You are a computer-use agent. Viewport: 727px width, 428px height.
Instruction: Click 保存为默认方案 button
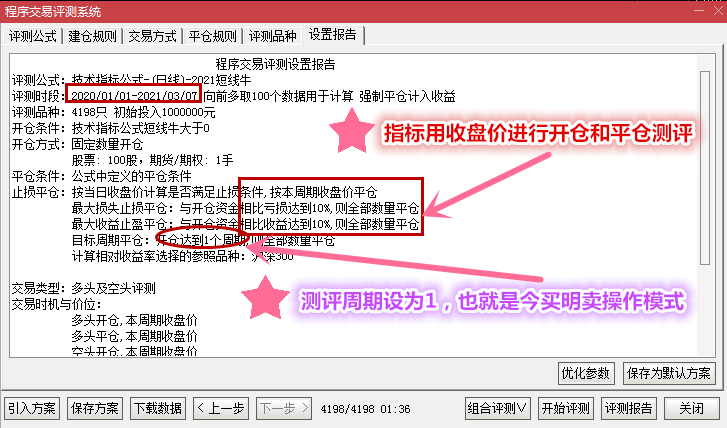tap(669, 373)
